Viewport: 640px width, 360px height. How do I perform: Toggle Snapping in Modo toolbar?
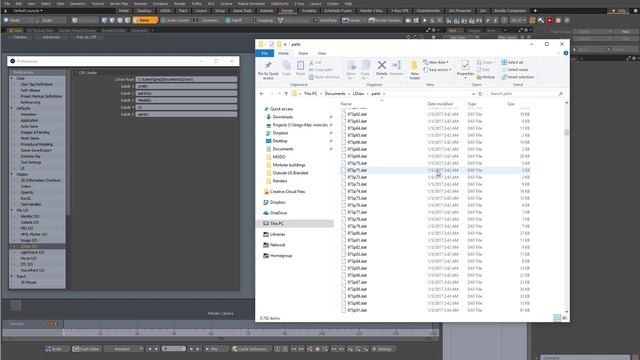pyautogui.click(x=262, y=20)
